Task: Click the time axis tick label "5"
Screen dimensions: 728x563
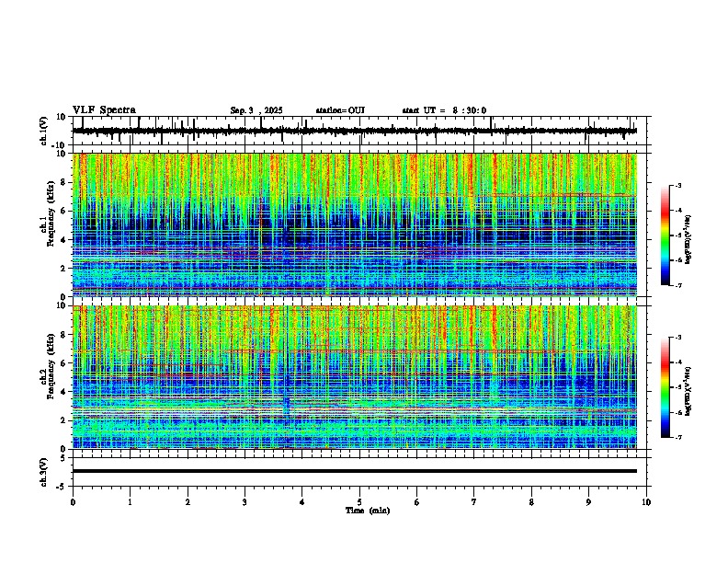Action: (x=359, y=502)
